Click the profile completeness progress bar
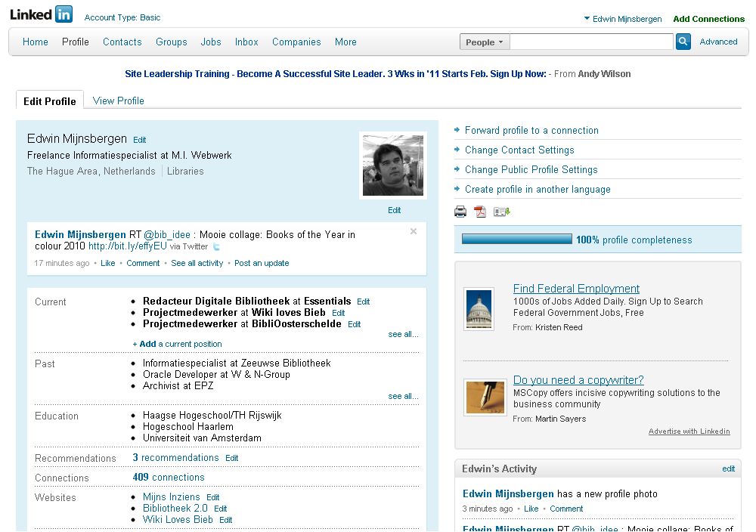Image resolution: width=756 pixels, height=532 pixels. (x=517, y=239)
